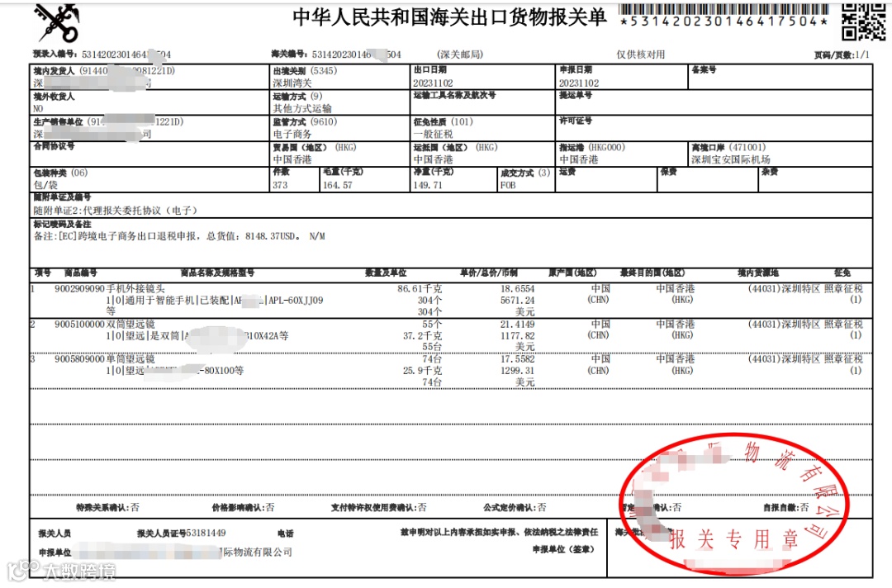Click the text 支付特许权使用费确认:否

click(x=379, y=507)
